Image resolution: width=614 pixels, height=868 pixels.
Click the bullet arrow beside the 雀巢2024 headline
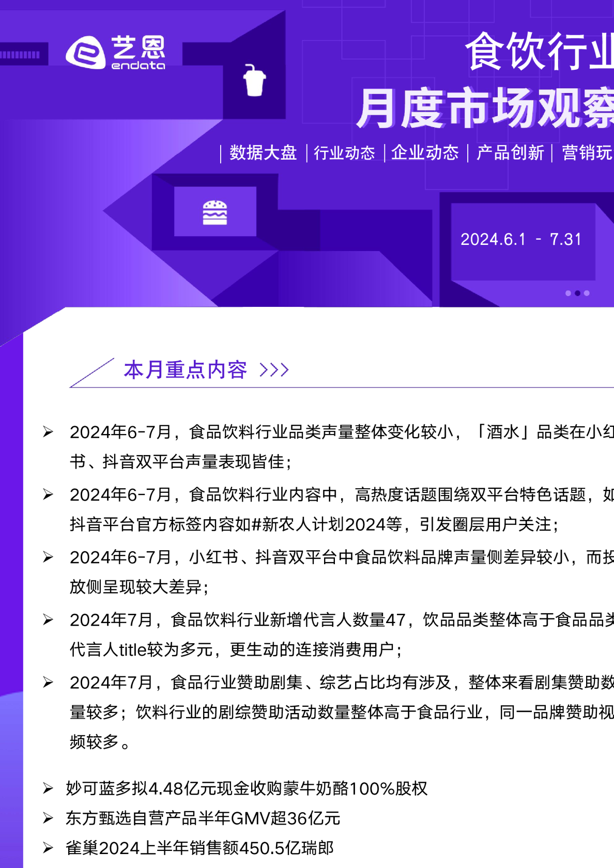click(x=48, y=848)
